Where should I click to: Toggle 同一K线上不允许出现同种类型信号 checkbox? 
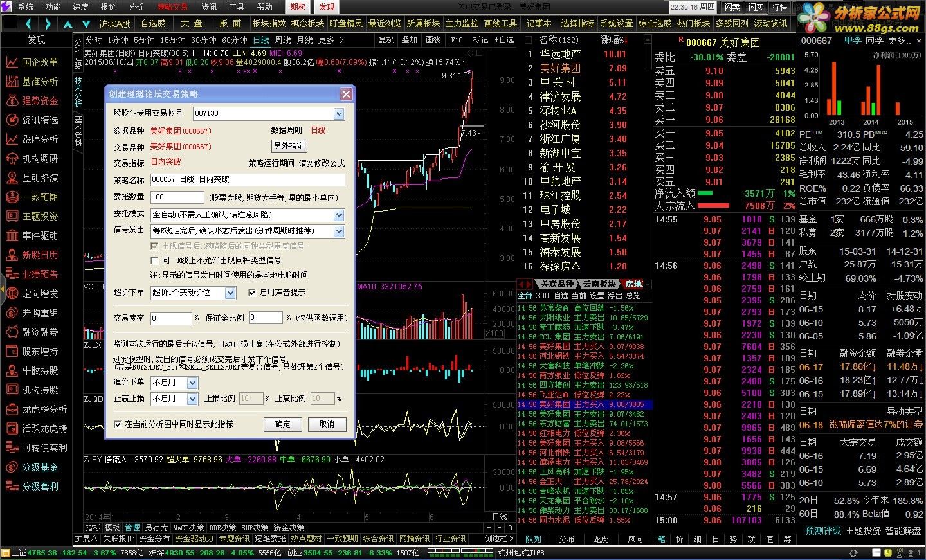pos(154,260)
